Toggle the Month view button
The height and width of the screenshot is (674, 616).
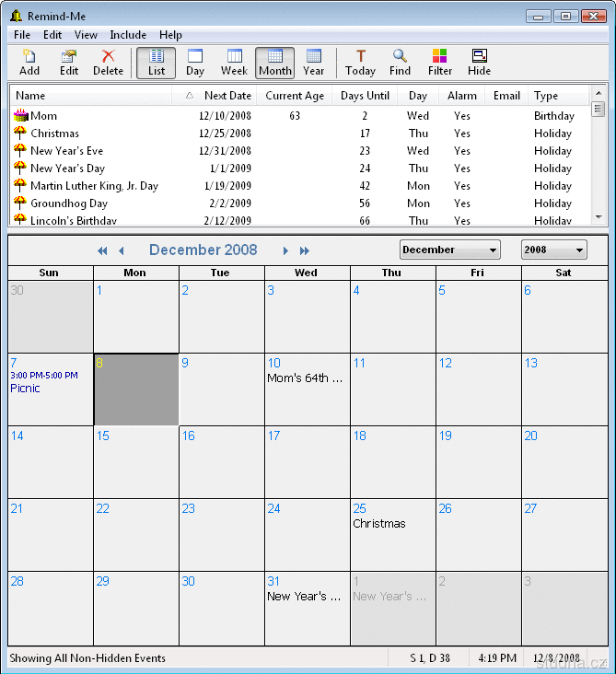(274, 62)
